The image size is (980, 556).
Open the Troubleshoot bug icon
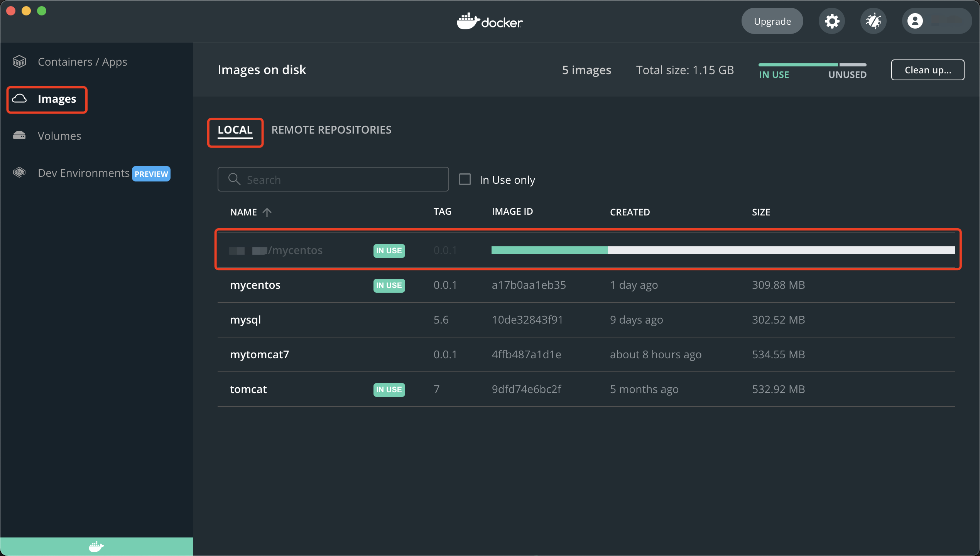tap(873, 21)
